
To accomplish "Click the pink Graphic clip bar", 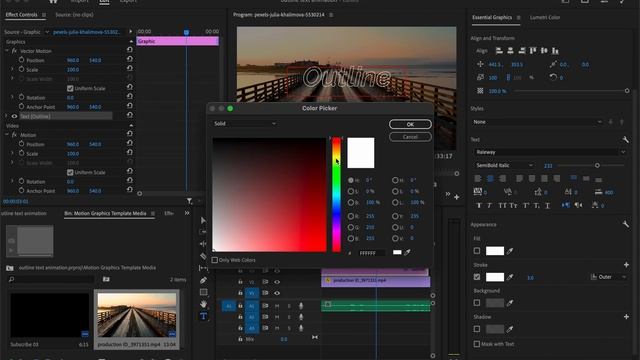I will (178, 41).
